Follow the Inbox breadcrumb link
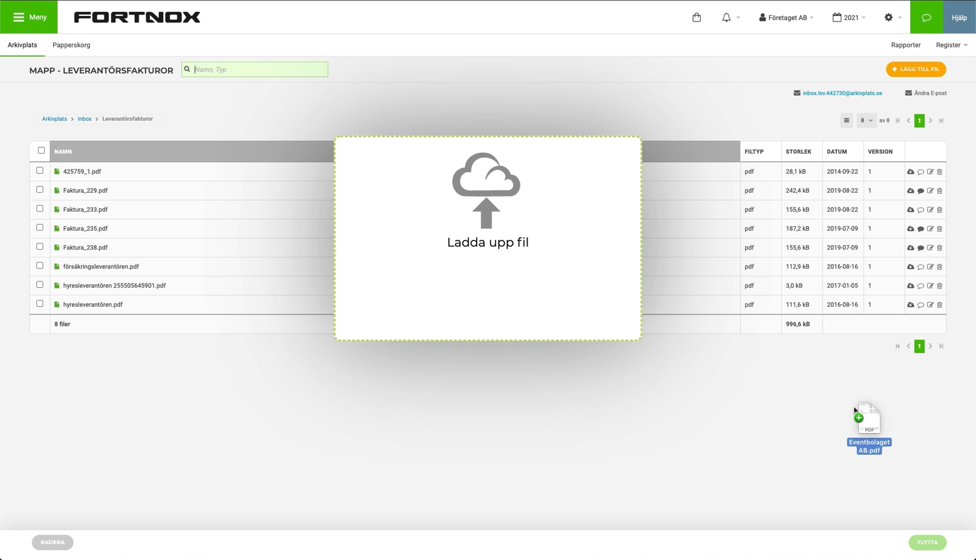976x560 pixels. tap(85, 119)
